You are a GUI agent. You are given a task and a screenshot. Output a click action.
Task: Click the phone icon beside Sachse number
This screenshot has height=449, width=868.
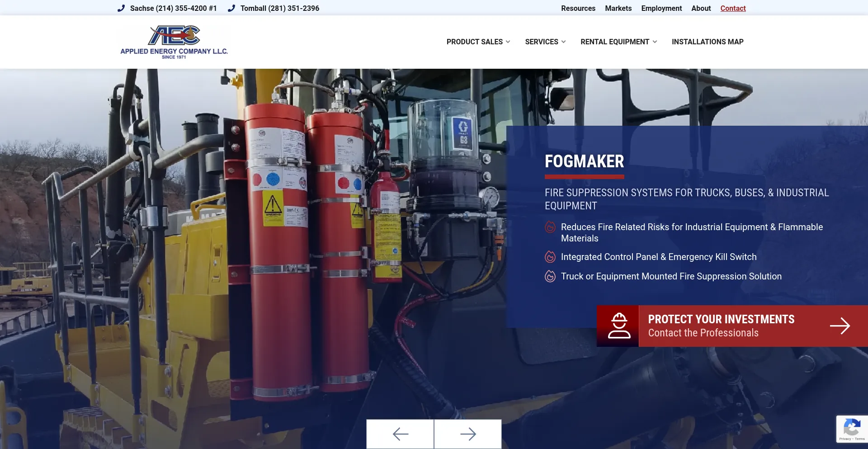(121, 8)
